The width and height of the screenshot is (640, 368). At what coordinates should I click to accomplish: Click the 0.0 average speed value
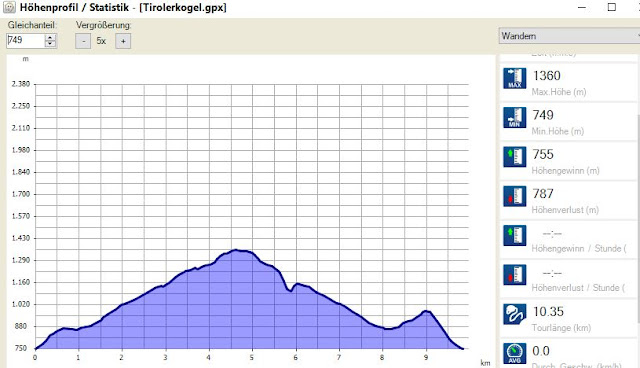[x=541, y=351]
